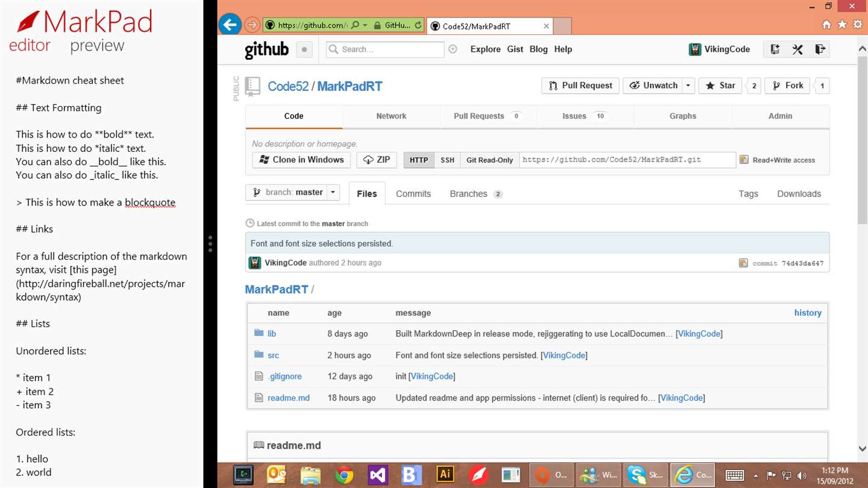Open the Explore link
This screenshot has height=488, width=868.
tap(485, 49)
